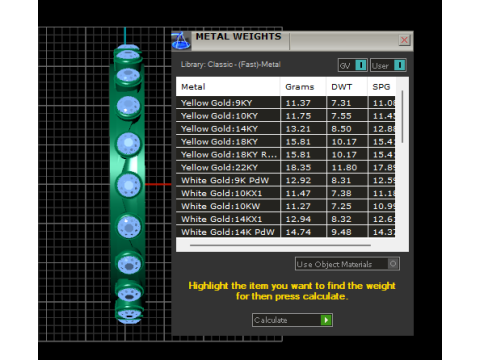
Task: Click the Metal Weights scale icon
Action: [x=181, y=41]
